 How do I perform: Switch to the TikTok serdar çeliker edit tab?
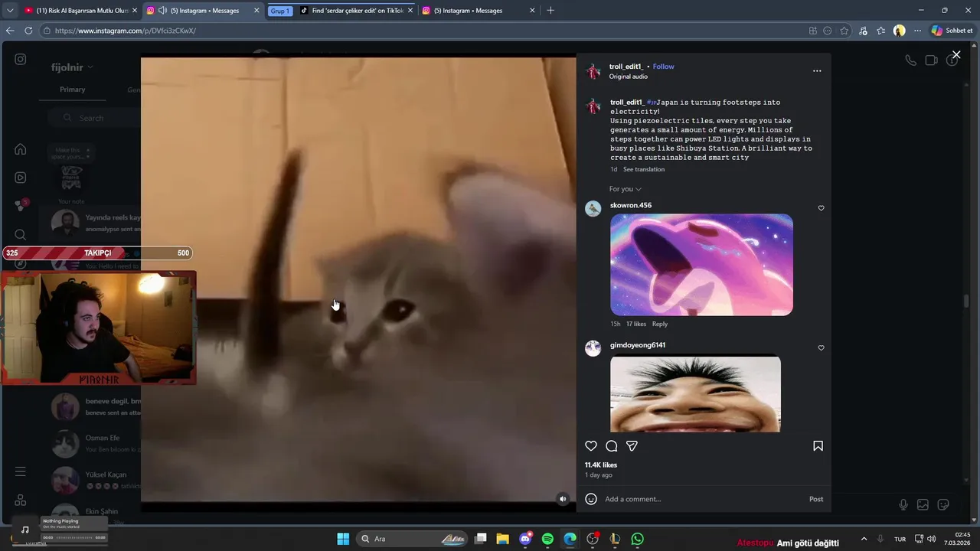click(x=356, y=11)
